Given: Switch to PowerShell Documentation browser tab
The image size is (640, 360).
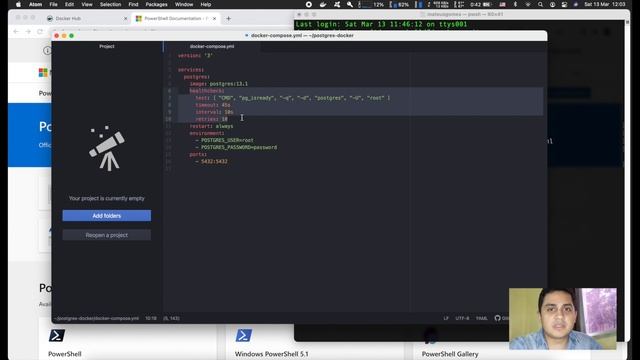Looking at the screenshot, I should [176, 18].
